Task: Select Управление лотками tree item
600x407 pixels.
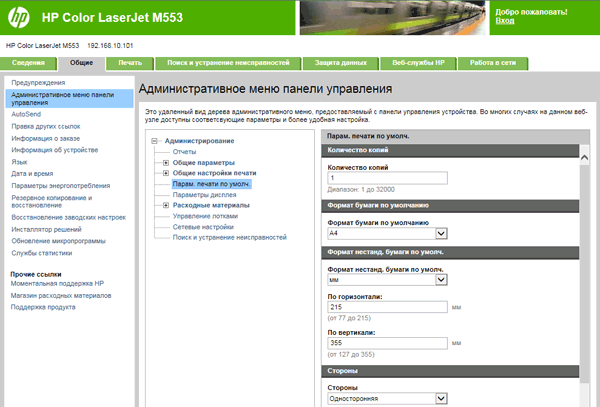Action: [205, 217]
